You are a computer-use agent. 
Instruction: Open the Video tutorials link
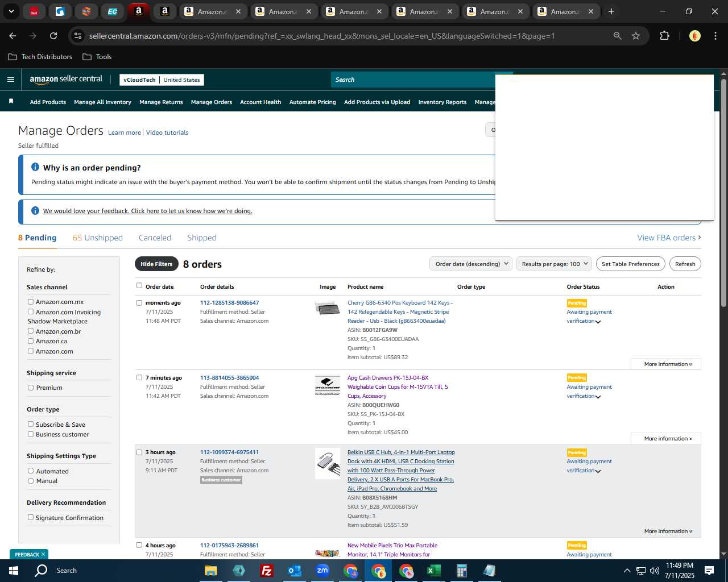167,132
